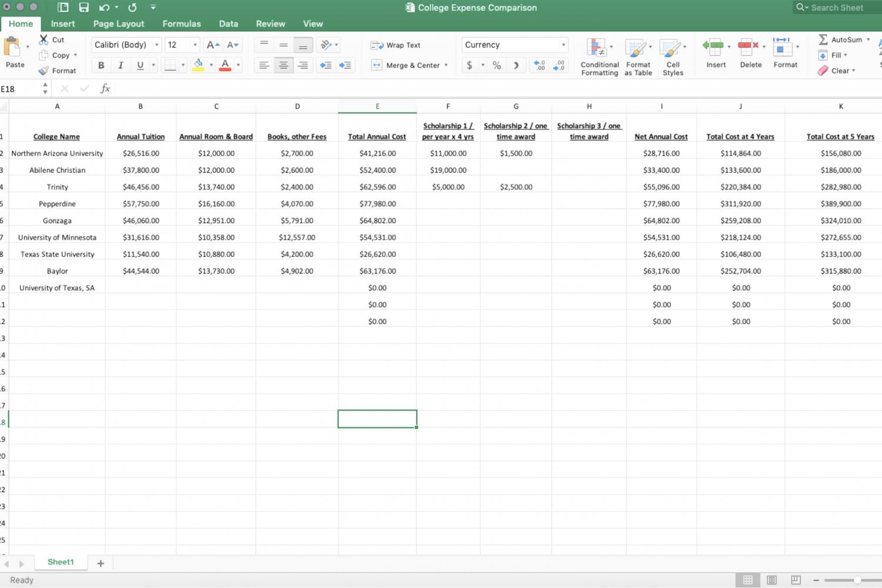Toggle top vertical alignment

tap(264, 45)
